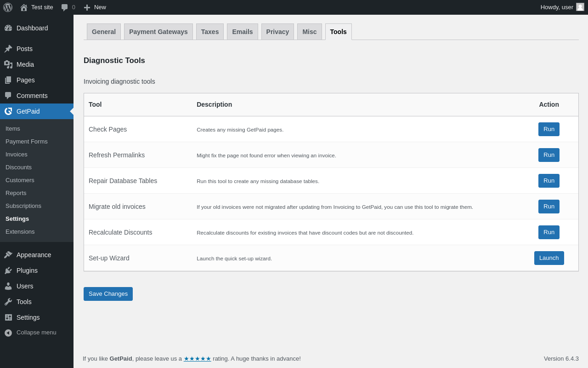Click the Dashboard gauge icon

pos(8,28)
